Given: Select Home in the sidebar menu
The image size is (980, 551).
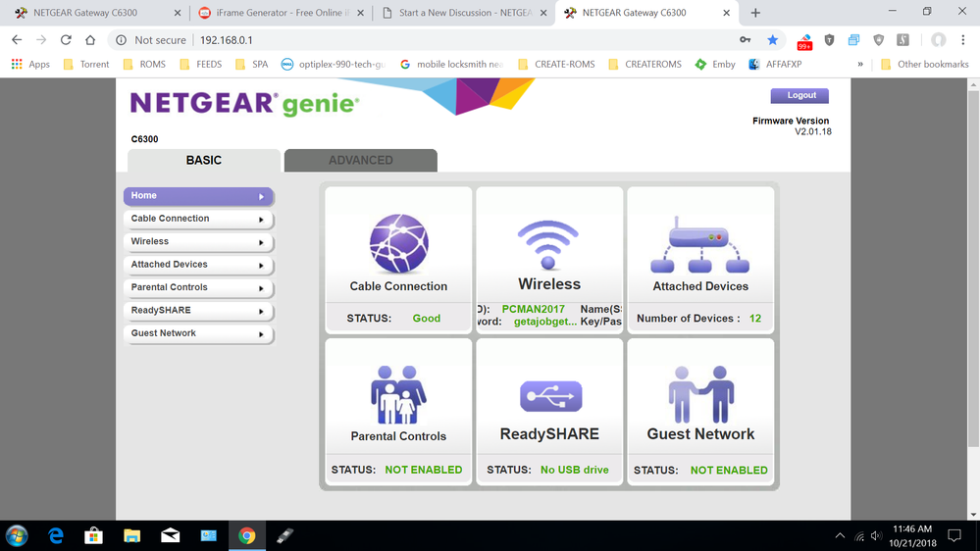Looking at the screenshot, I should click(x=198, y=196).
